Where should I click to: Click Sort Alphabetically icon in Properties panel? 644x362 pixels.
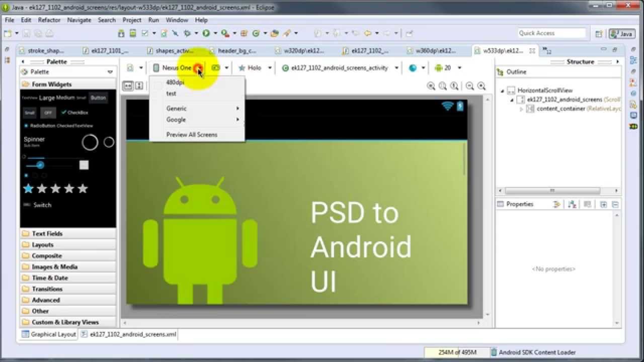pyautogui.click(x=572, y=204)
